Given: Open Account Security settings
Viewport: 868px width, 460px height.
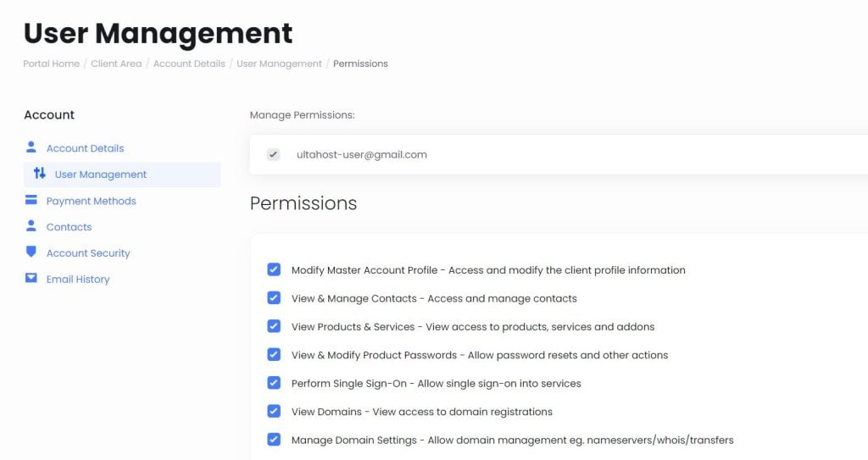Looking at the screenshot, I should pos(88,253).
